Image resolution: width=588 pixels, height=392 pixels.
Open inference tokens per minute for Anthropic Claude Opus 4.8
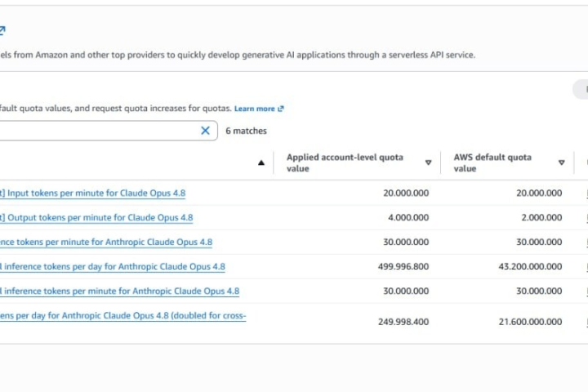click(119, 291)
